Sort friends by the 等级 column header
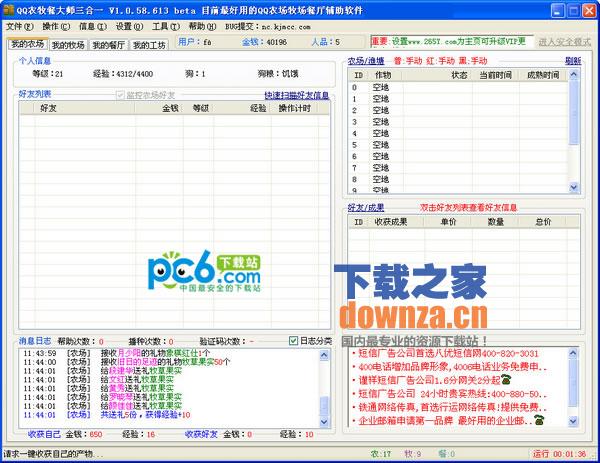This screenshot has height=463, width=600. (198, 108)
